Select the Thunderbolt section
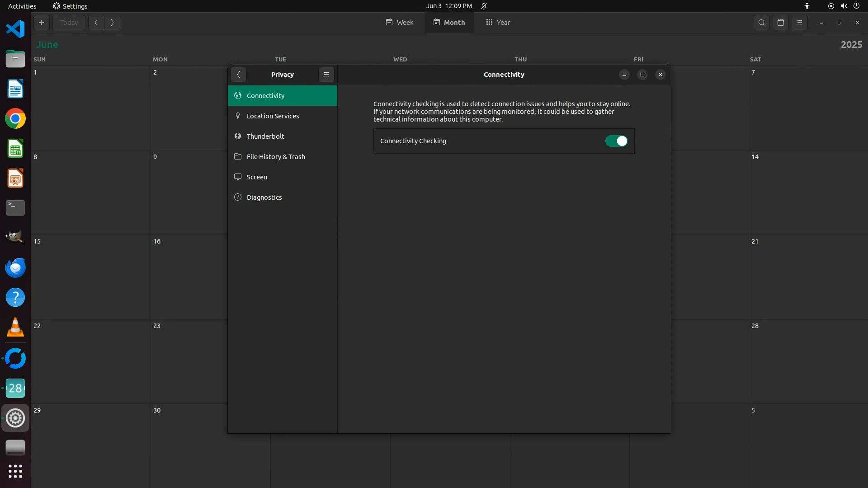 click(265, 136)
